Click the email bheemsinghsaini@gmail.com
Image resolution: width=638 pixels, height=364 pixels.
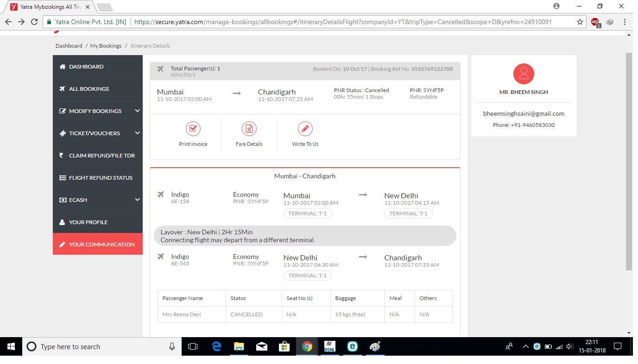(524, 113)
